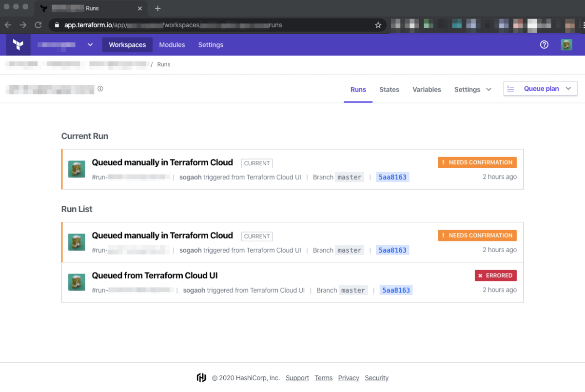Viewport: 585px width, 392px height.
Task: Open Settings in the top navigation bar
Action: point(211,45)
